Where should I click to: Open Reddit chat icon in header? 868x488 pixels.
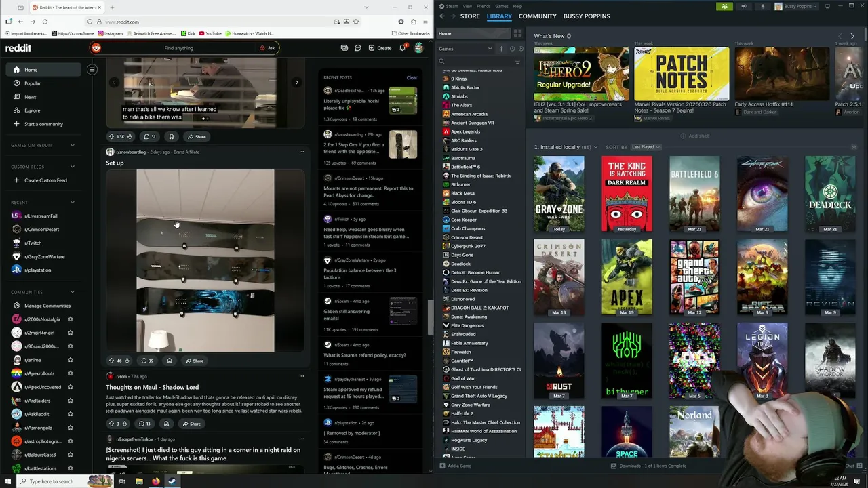357,48
